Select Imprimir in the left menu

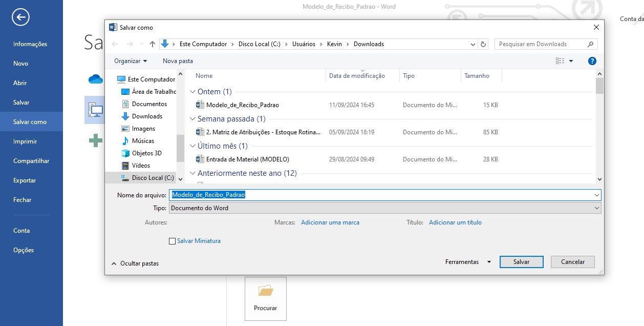tap(25, 141)
